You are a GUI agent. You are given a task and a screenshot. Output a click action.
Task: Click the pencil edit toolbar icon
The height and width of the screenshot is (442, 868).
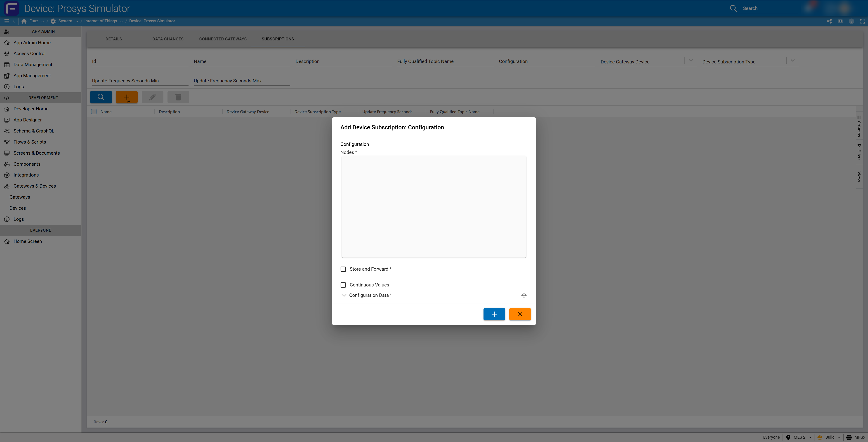pyautogui.click(x=152, y=97)
